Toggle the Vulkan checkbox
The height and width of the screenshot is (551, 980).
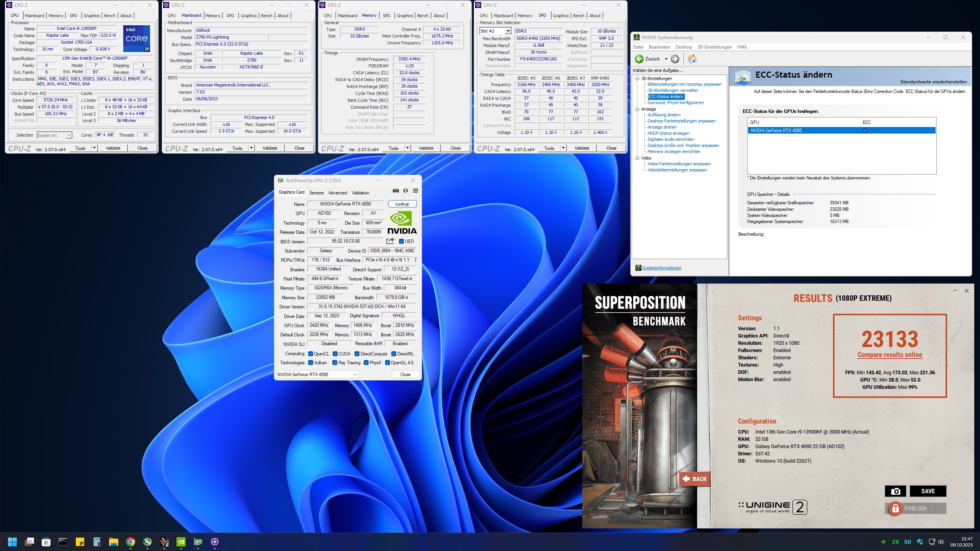(x=310, y=363)
